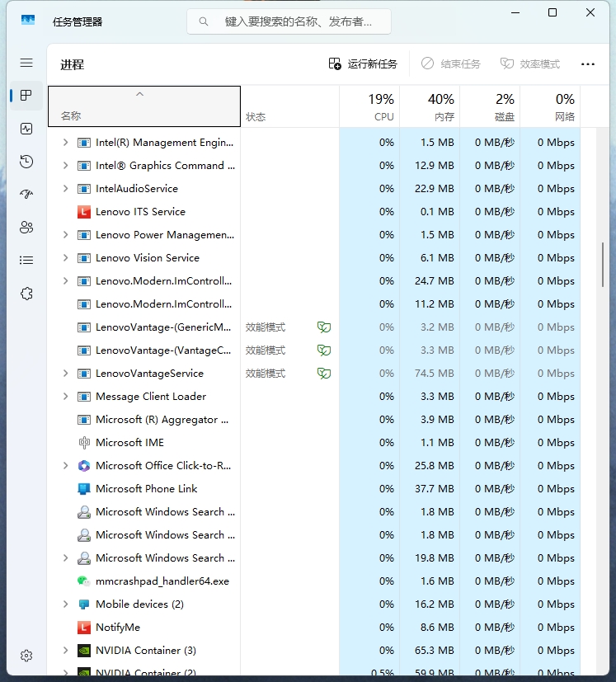Click the 37.7 MB memory cell
616x682 pixels.
click(x=430, y=489)
